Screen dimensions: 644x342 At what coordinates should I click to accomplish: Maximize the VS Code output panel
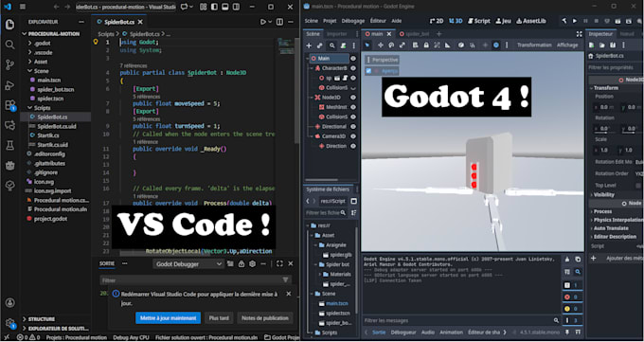tap(279, 264)
